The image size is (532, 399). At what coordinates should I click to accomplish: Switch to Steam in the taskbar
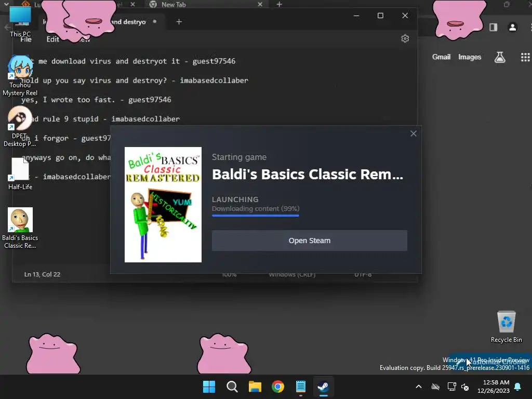point(323,387)
